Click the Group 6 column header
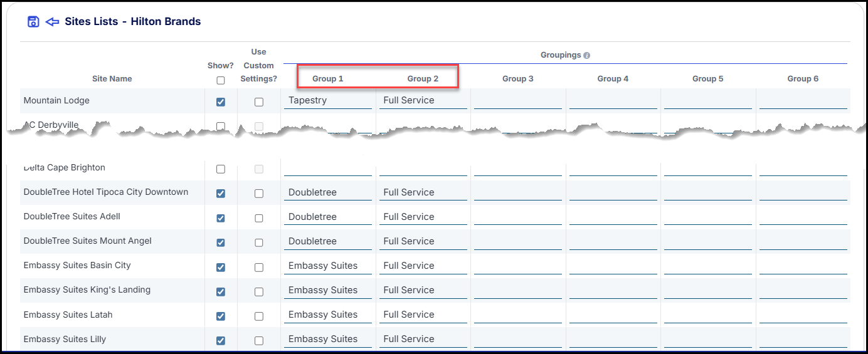Image resolution: width=868 pixels, height=354 pixels. [x=803, y=79]
